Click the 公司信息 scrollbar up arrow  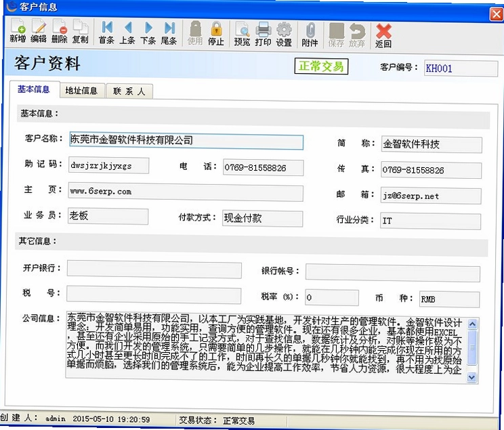click(472, 324)
